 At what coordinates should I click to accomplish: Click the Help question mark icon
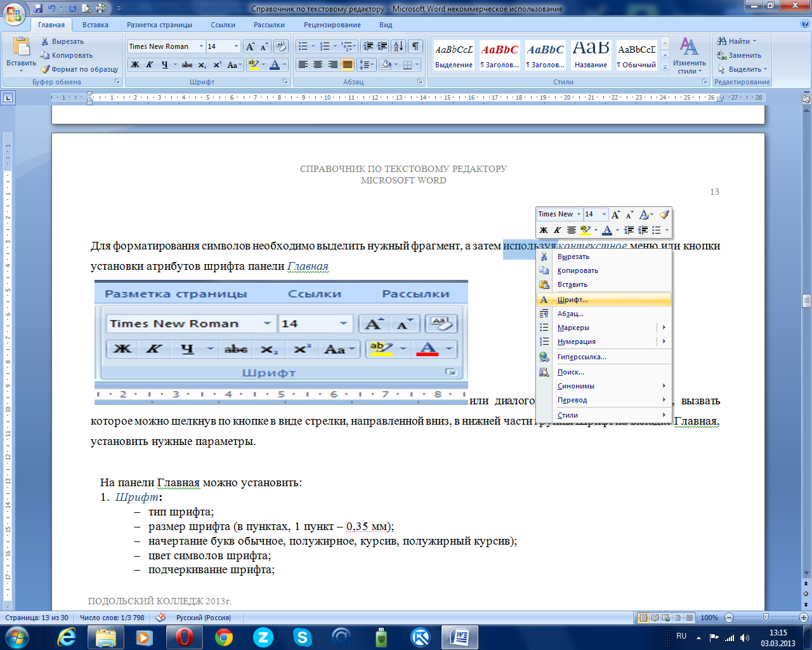[x=805, y=24]
